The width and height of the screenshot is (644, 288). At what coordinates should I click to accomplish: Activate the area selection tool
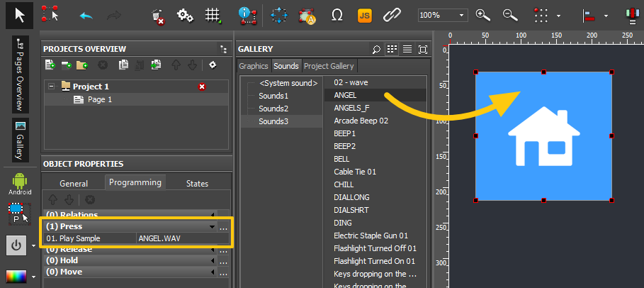(x=50, y=14)
